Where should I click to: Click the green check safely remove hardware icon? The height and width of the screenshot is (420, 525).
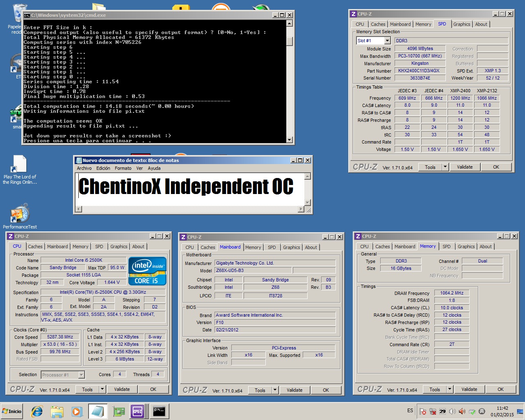[x=472, y=411]
